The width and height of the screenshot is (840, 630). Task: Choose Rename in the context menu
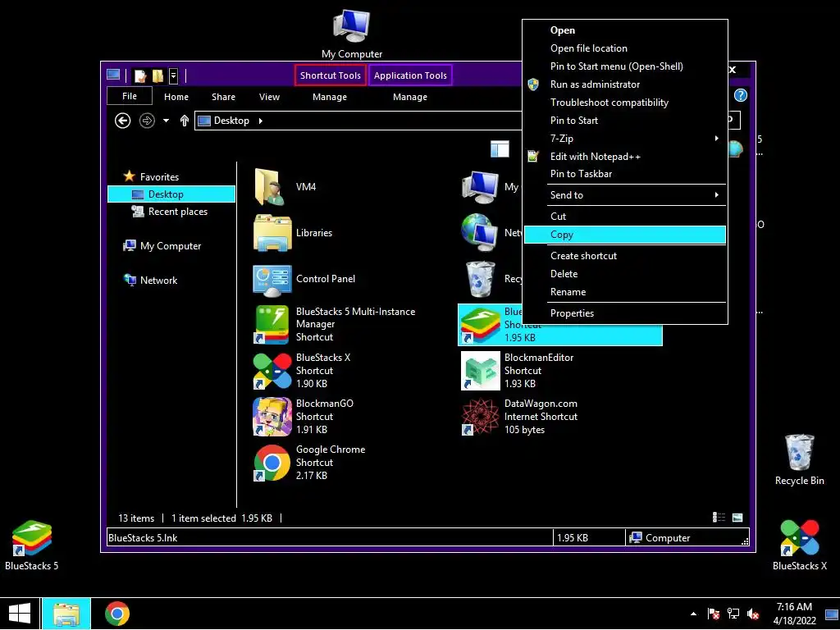(624, 293)
